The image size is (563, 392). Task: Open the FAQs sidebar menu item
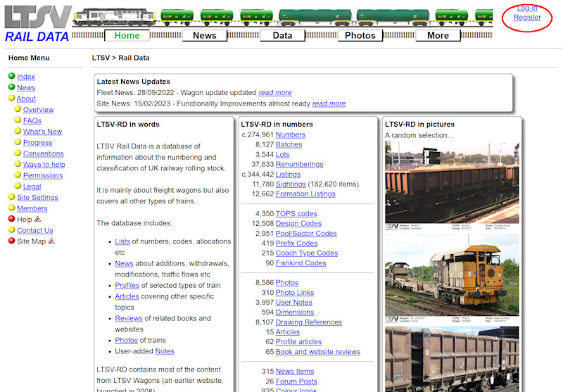(x=32, y=120)
